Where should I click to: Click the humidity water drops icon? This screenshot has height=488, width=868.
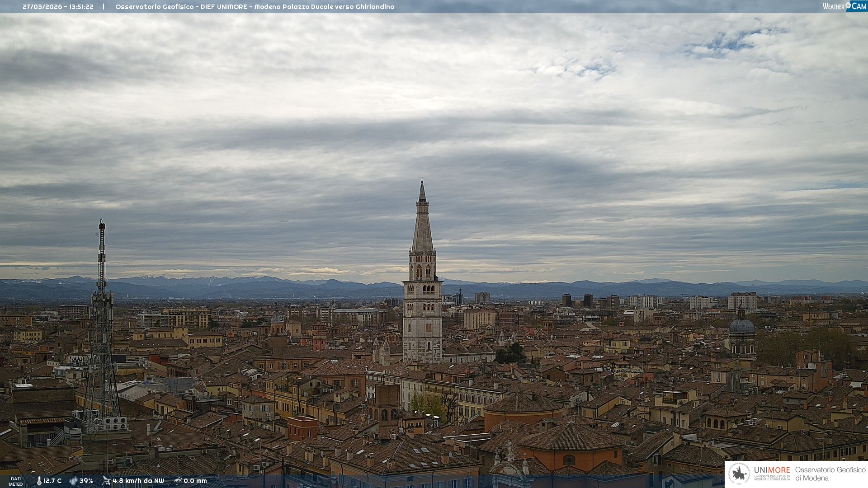coord(73,481)
